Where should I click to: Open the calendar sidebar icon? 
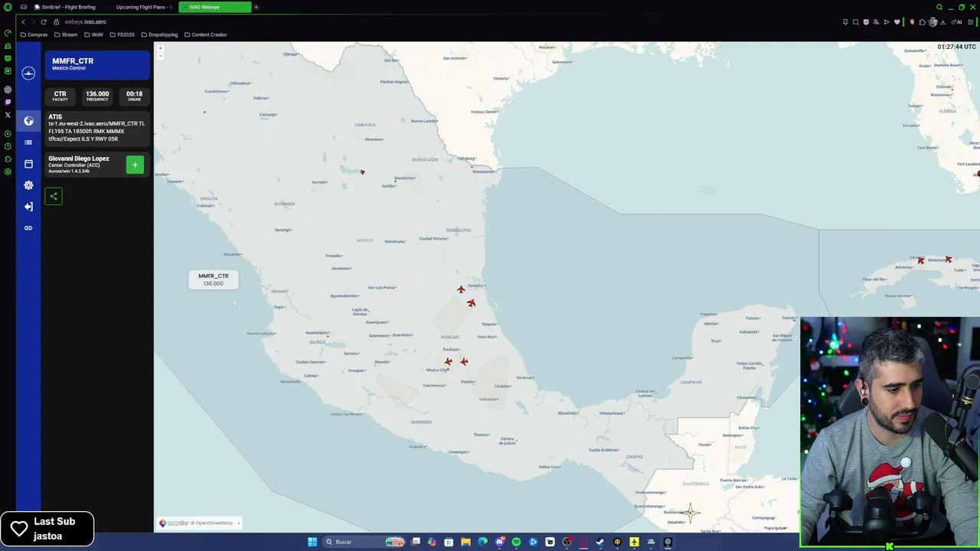[x=28, y=164]
